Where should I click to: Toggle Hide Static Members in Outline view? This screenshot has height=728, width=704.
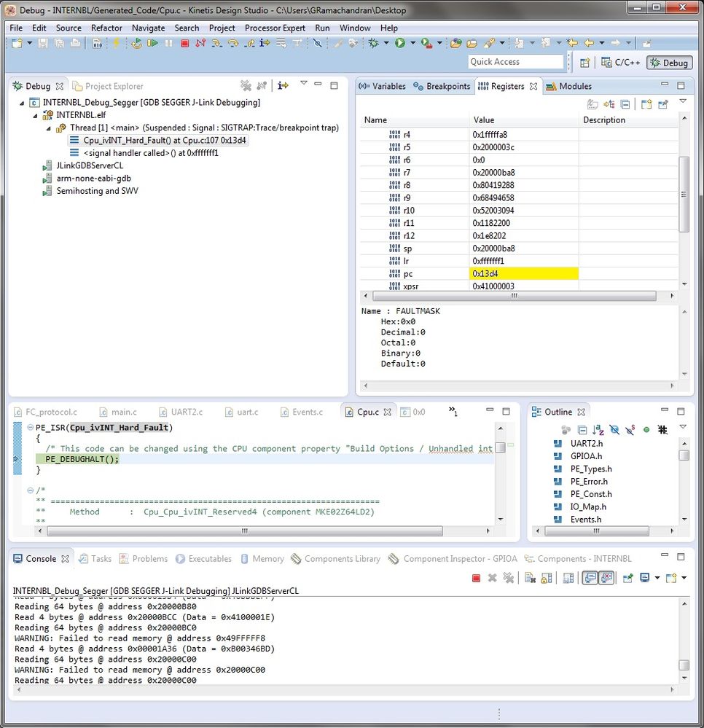pos(630,430)
